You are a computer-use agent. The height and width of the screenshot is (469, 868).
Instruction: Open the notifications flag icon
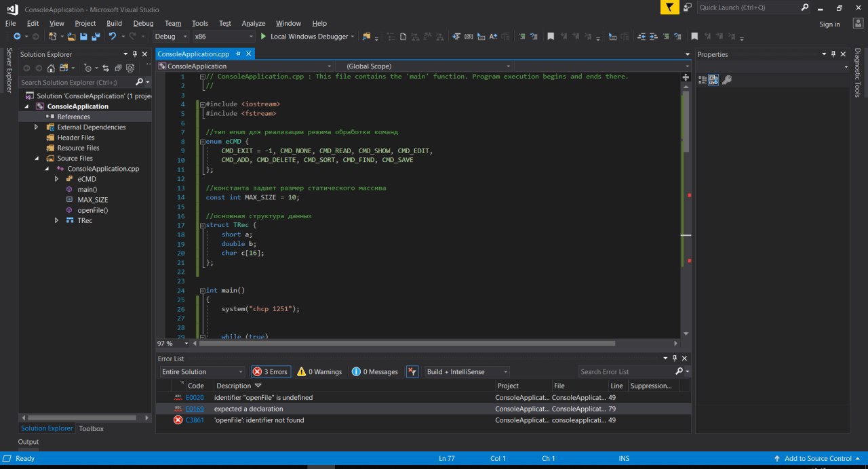[669, 7]
